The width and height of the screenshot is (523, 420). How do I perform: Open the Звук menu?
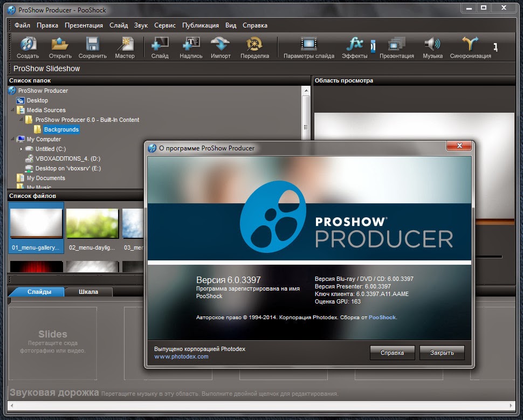point(141,25)
